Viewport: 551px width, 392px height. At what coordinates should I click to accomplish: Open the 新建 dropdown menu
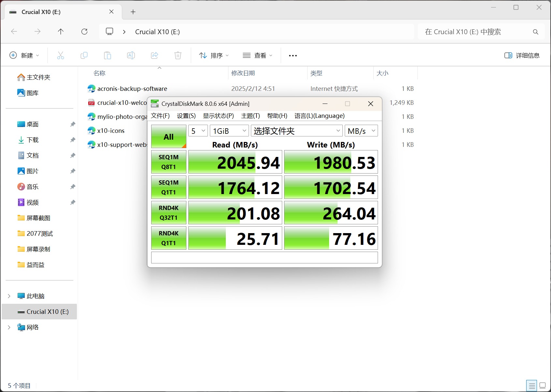coord(24,55)
